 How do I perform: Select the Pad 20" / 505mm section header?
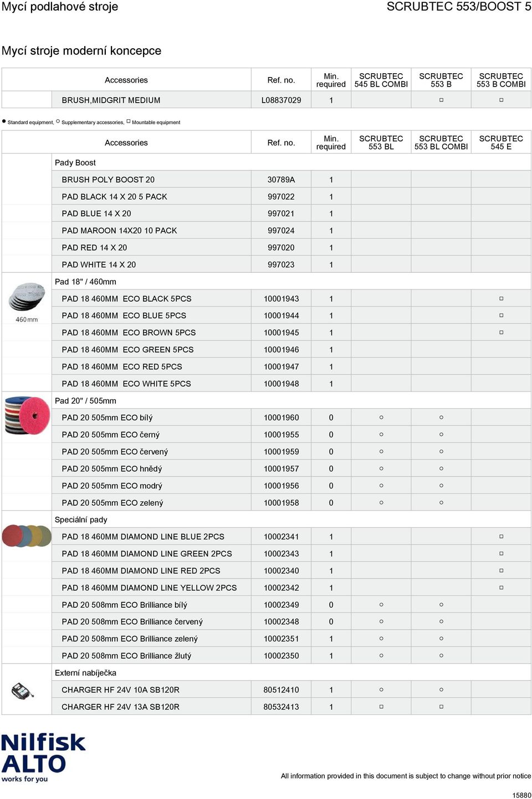pyautogui.click(x=85, y=401)
